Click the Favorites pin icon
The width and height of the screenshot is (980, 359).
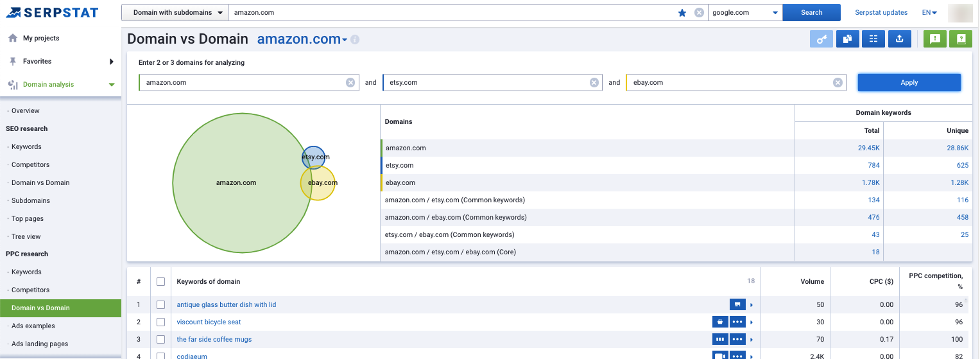pyautogui.click(x=13, y=61)
